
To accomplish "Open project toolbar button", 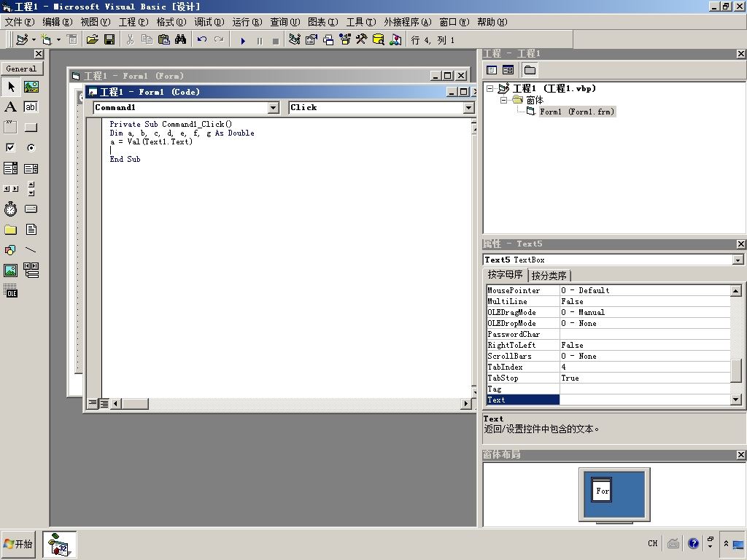I will point(93,40).
